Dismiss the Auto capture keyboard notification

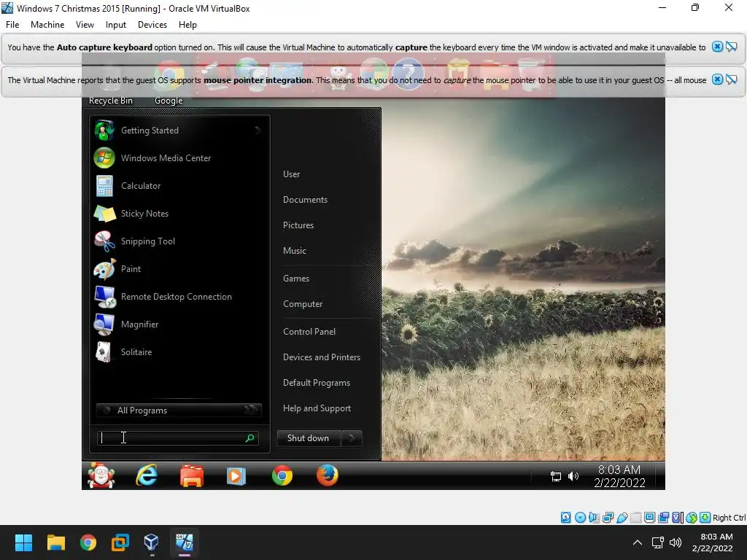click(x=717, y=47)
